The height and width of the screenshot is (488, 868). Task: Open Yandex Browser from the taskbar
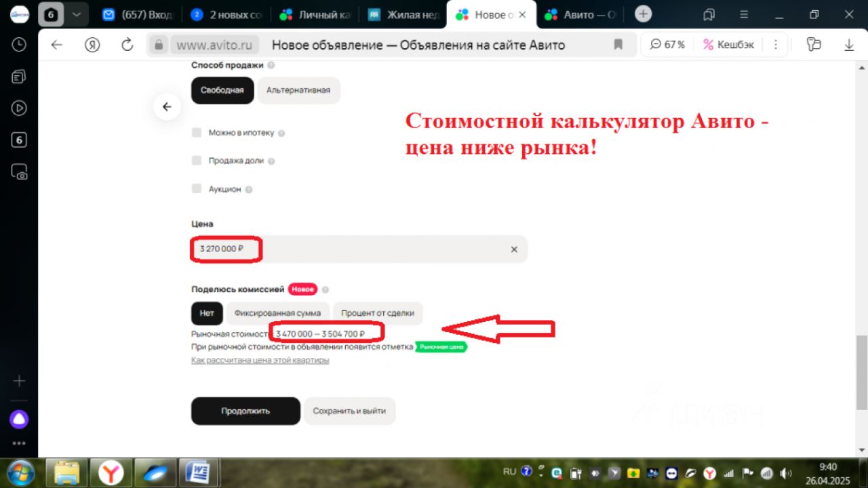[x=111, y=472]
